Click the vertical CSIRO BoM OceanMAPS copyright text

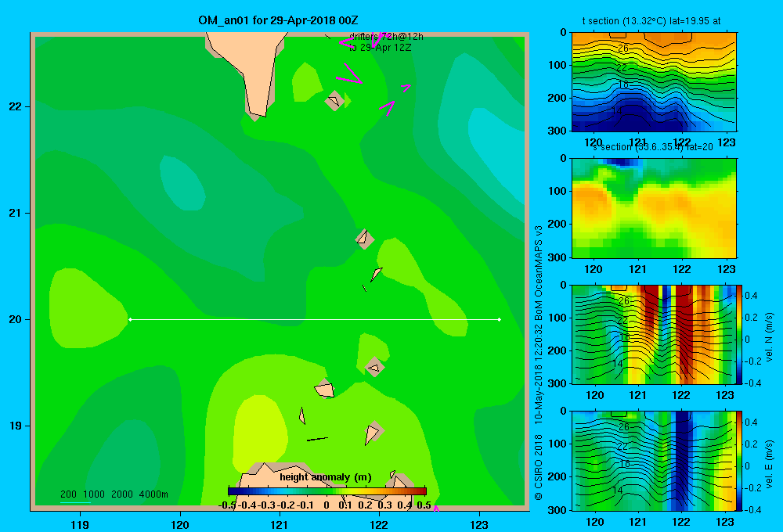539,363
